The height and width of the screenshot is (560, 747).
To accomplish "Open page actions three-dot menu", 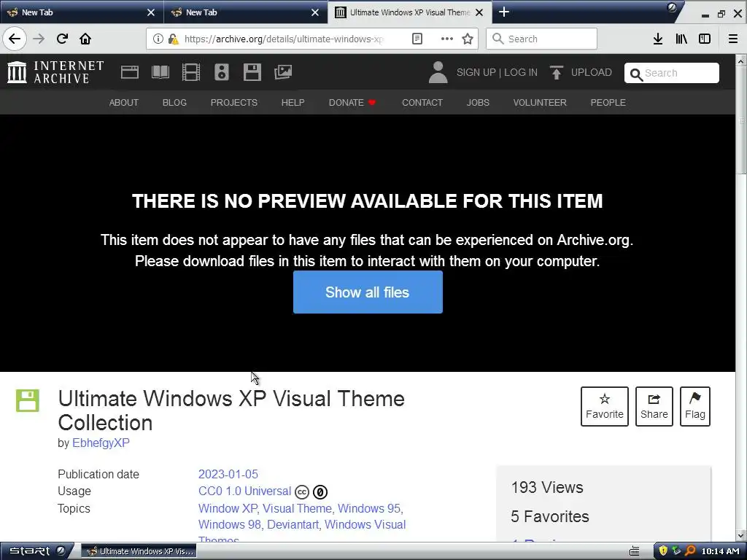I will pos(447,39).
